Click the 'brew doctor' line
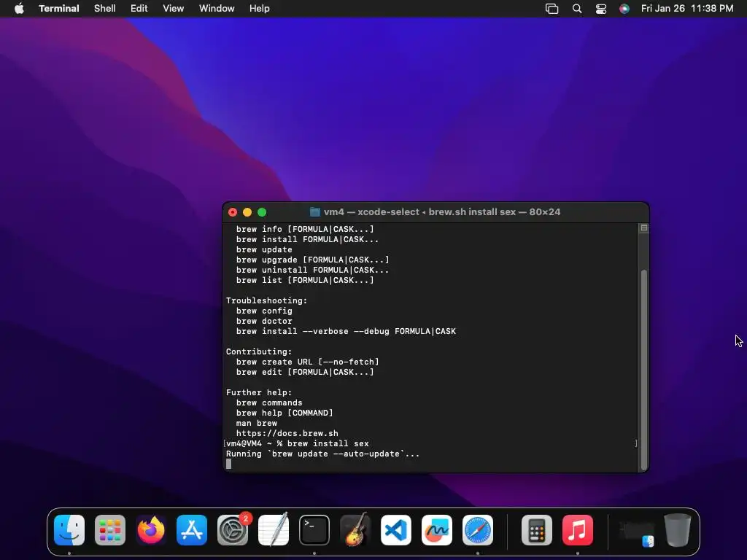 pyautogui.click(x=264, y=321)
